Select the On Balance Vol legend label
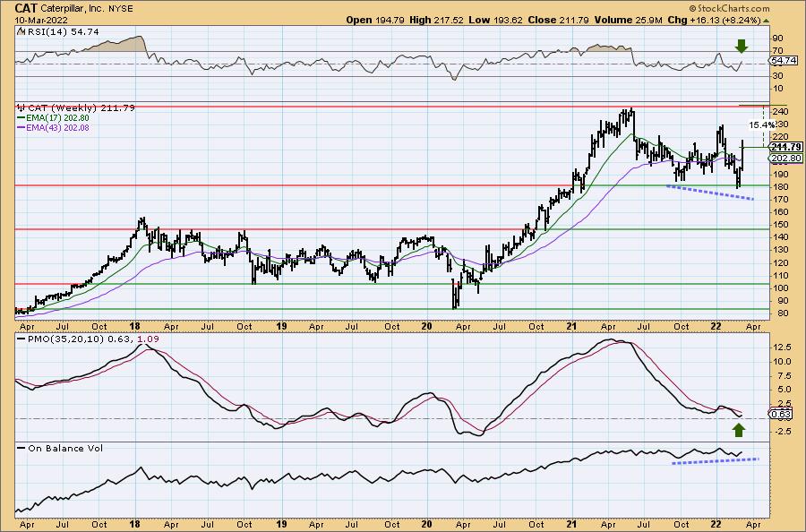The width and height of the screenshot is (806, 532). point(60,448)
